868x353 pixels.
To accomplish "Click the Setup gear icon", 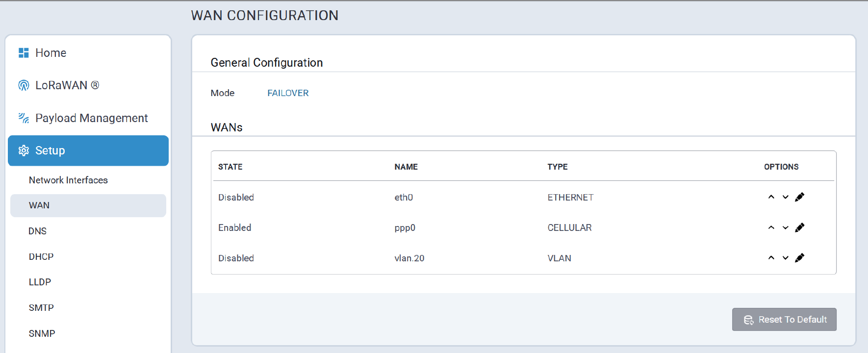I will click(24, 151).
